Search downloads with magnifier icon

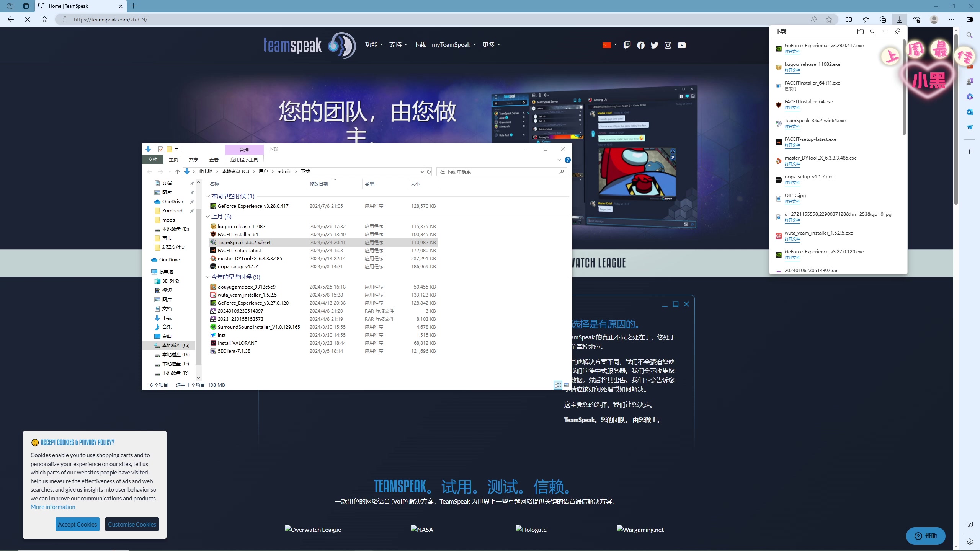873,31
